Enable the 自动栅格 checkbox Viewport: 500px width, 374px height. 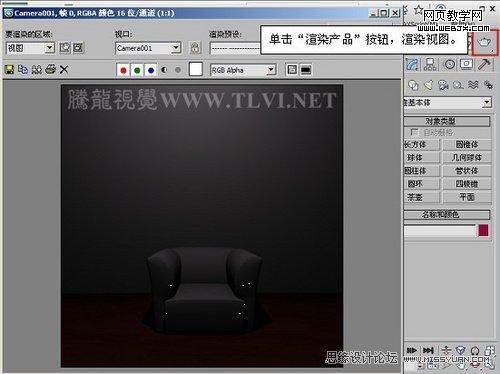click(x=414, y=132)
